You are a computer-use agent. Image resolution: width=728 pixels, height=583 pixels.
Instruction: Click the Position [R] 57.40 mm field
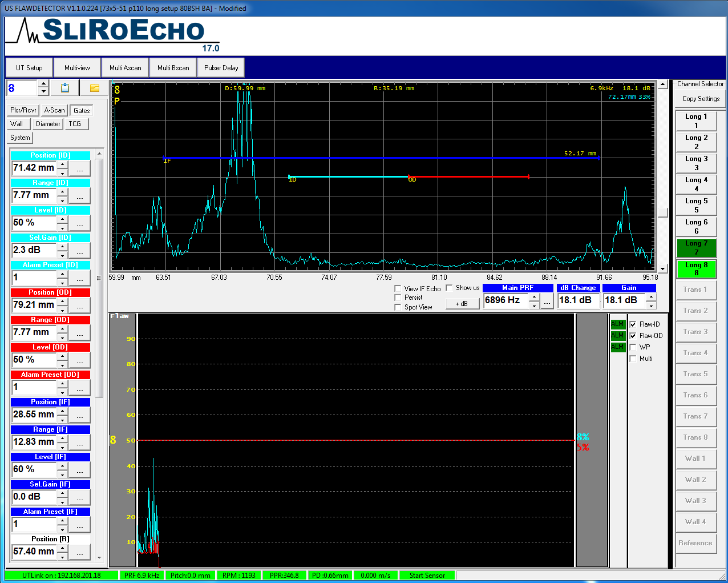click(34, 552)
